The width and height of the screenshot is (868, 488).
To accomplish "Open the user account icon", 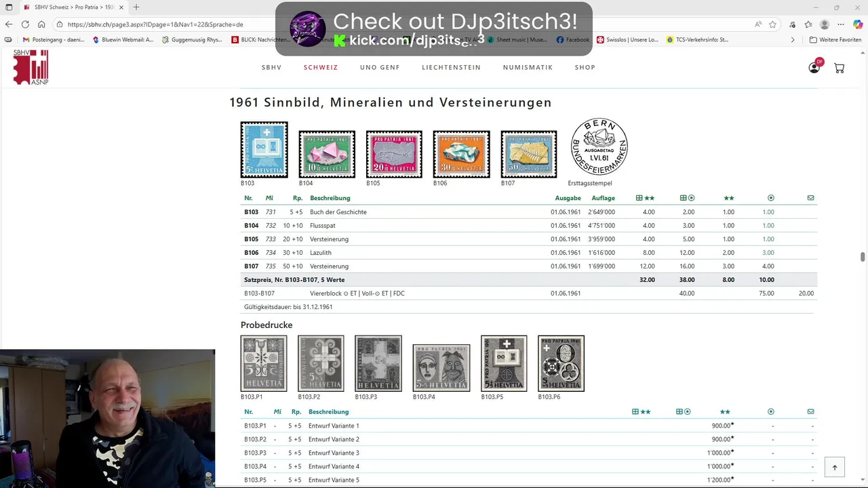I will tap(814, 67).
